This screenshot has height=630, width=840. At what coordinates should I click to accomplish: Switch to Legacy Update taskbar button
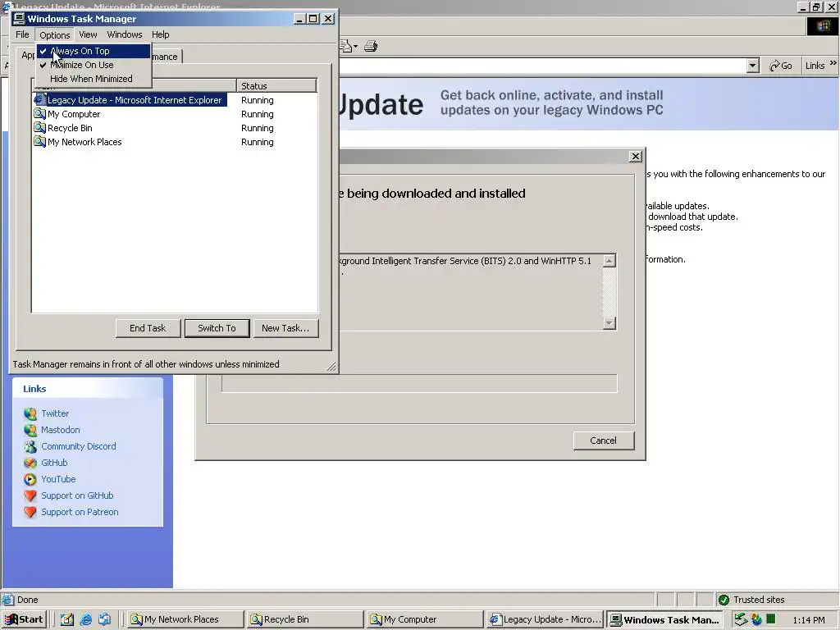[x=546, y=620]
